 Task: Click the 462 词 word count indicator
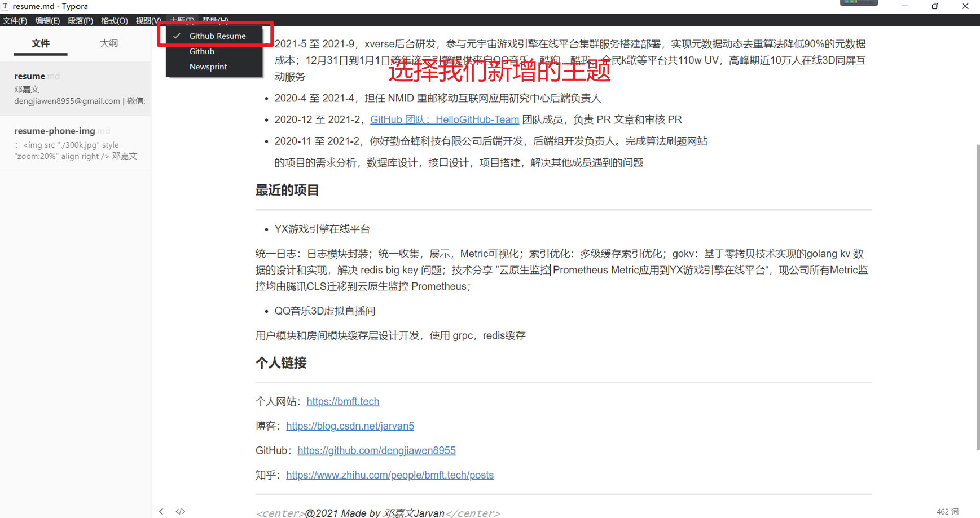(948, 511)
